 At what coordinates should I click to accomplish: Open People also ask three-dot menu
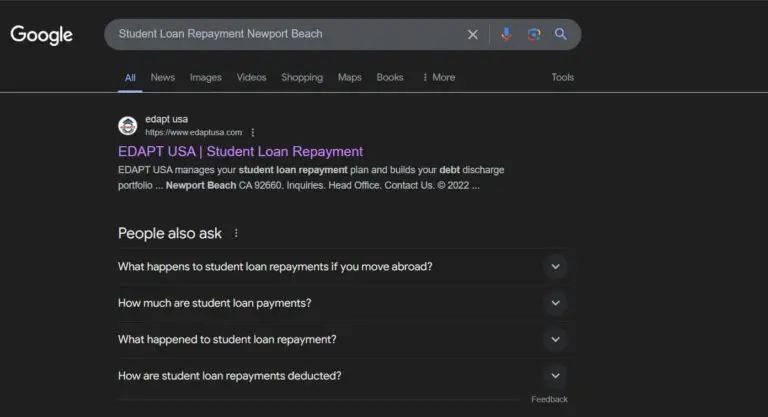(x=236, y=233)
